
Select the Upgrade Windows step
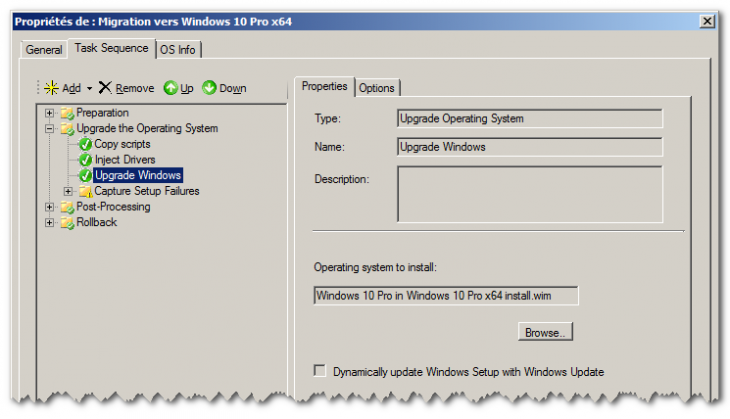[x=138, y=176]
